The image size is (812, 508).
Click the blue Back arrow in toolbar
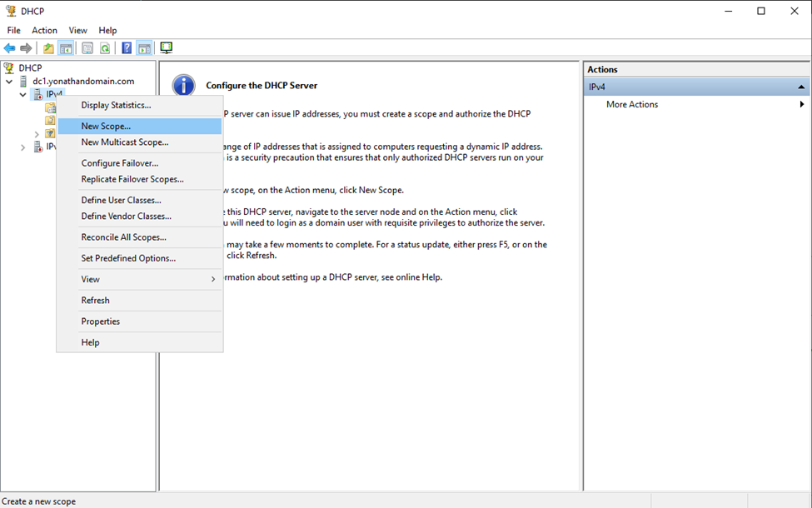[10, 48]
